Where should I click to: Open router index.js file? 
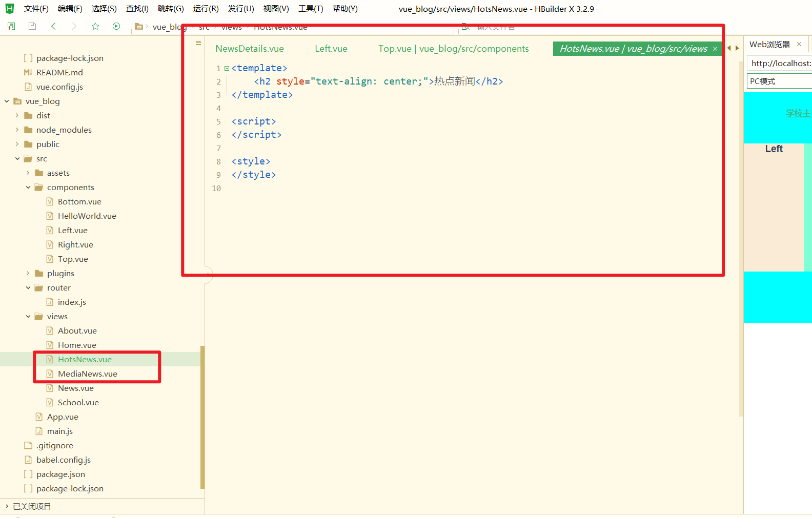coord(72,302)
